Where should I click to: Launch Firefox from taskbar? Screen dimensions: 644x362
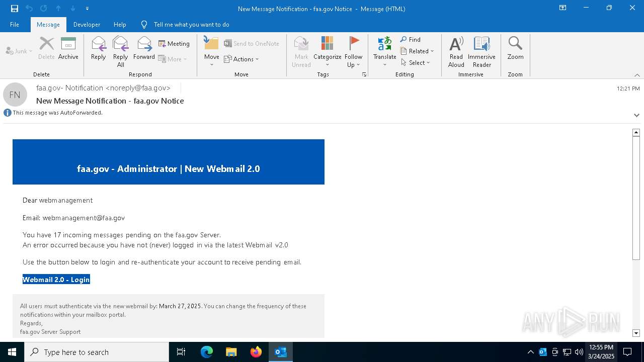tap(256, 352)
